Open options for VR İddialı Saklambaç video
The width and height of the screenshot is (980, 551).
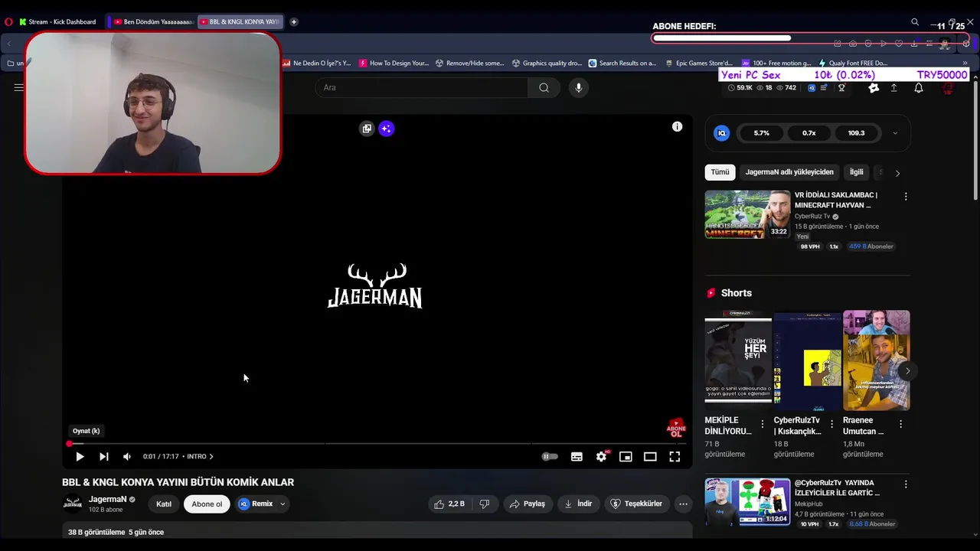(906, 197)
